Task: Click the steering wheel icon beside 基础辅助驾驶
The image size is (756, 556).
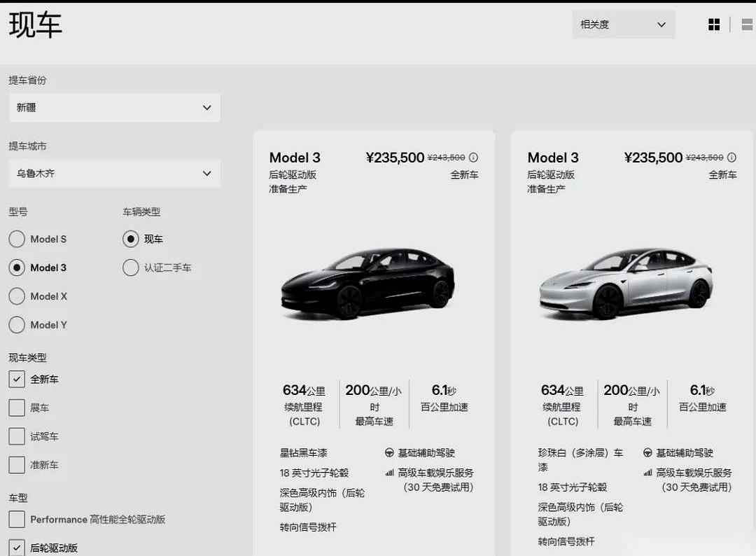Action: coord(391,452)
